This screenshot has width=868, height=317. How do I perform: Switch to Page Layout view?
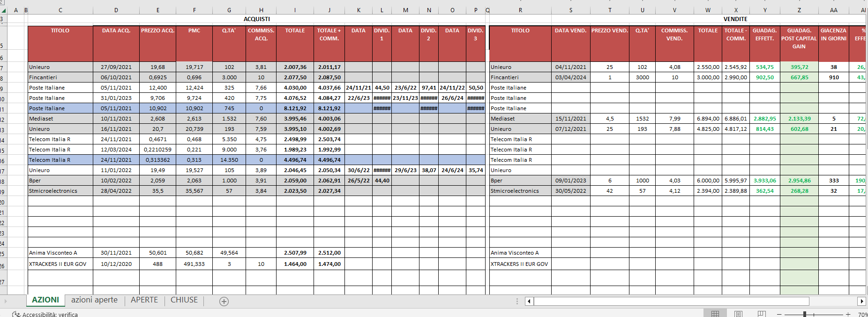(x=739, y=314)
